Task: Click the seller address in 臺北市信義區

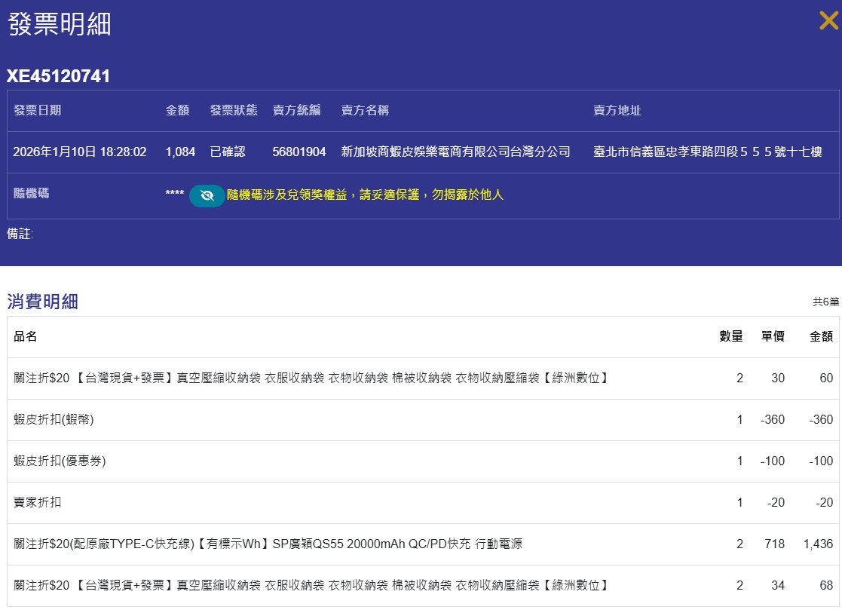Action: point(707,152)
